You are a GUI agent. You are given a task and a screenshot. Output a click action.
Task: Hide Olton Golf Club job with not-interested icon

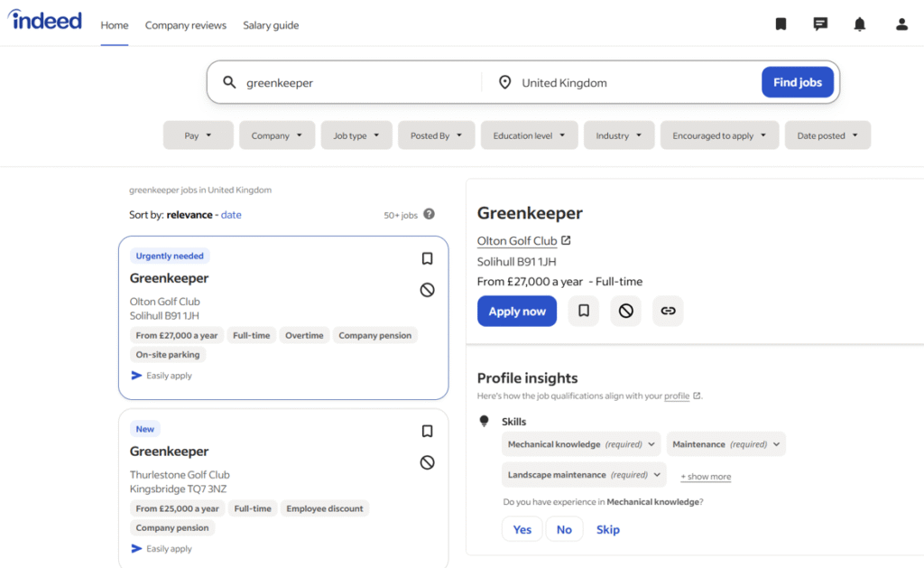428,290
